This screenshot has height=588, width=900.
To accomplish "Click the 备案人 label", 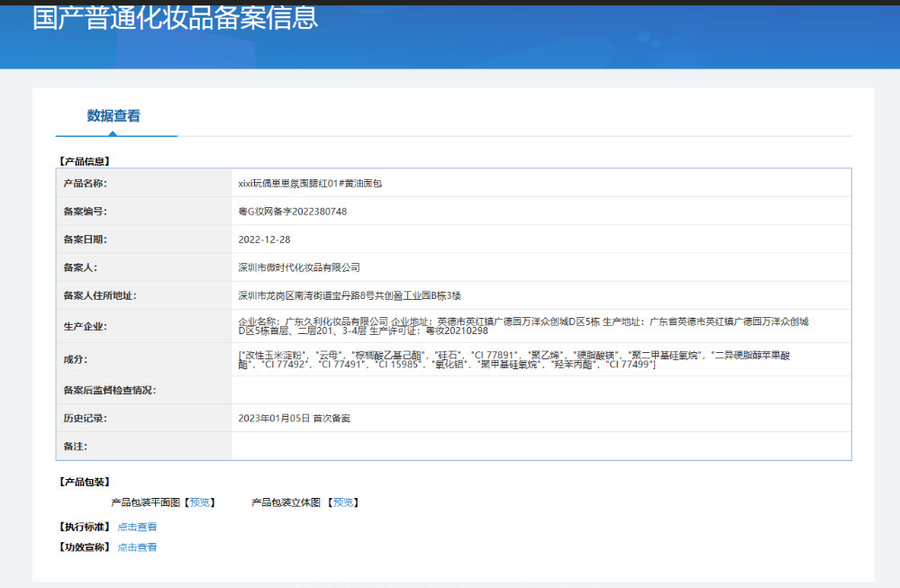I will click(x=80, y=268).
